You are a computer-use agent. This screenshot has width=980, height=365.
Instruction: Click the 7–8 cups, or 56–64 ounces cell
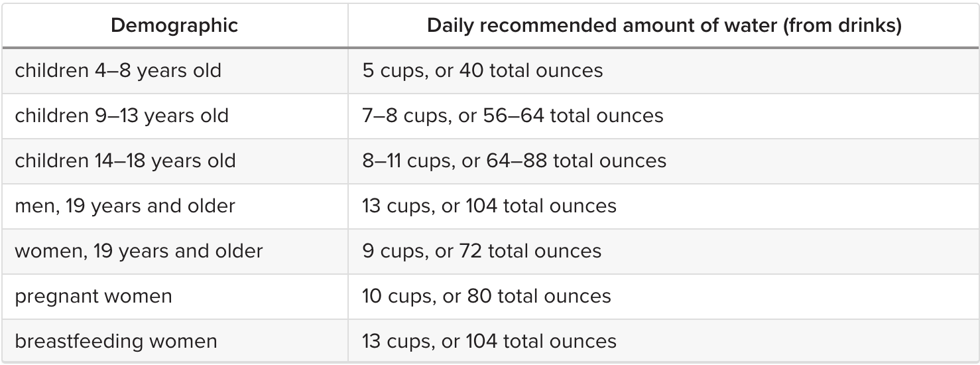pyautogui.click(x=664, y=116)
